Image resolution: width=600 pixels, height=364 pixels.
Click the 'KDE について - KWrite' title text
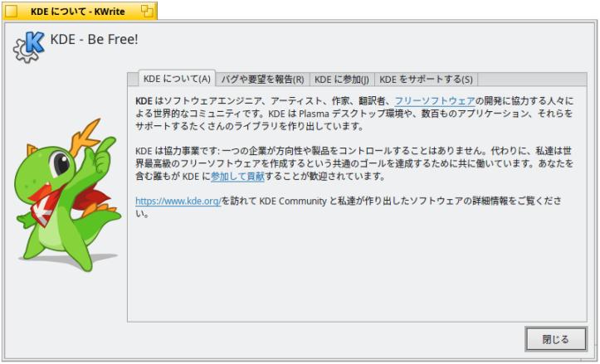[78, 12]
